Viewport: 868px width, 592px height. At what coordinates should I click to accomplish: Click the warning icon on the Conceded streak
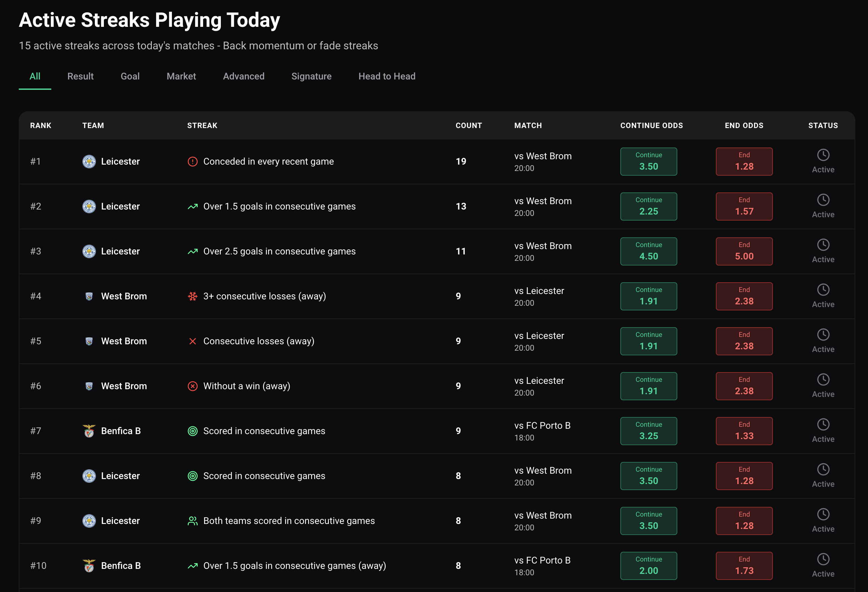pyautogui.click(x=193, y=161)
